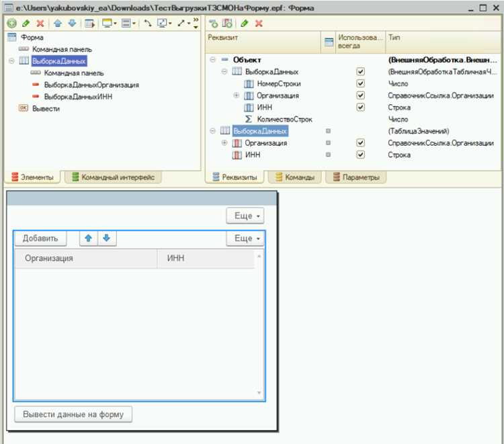Click the table-with-arrow icon in the elements toolbar

(x=89, y=24)
